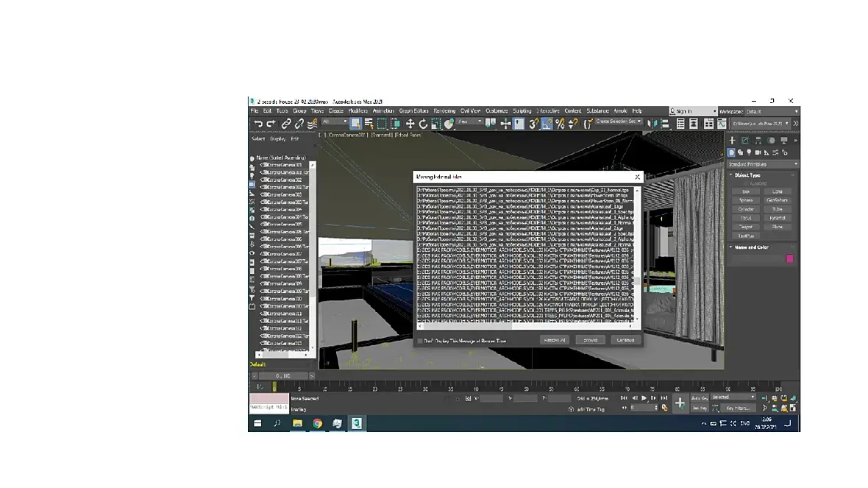The height and width of the screenshot is (488, 868).
Task: Open the Help menu
Action: (x=637, y=111)
